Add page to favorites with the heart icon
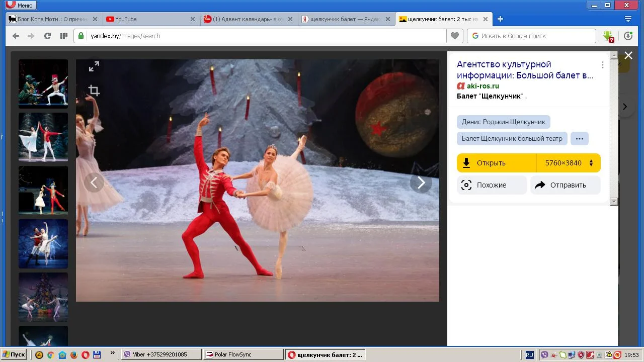Screen dimensions: 644x362 pyautogui.click(x=454, y=36)
